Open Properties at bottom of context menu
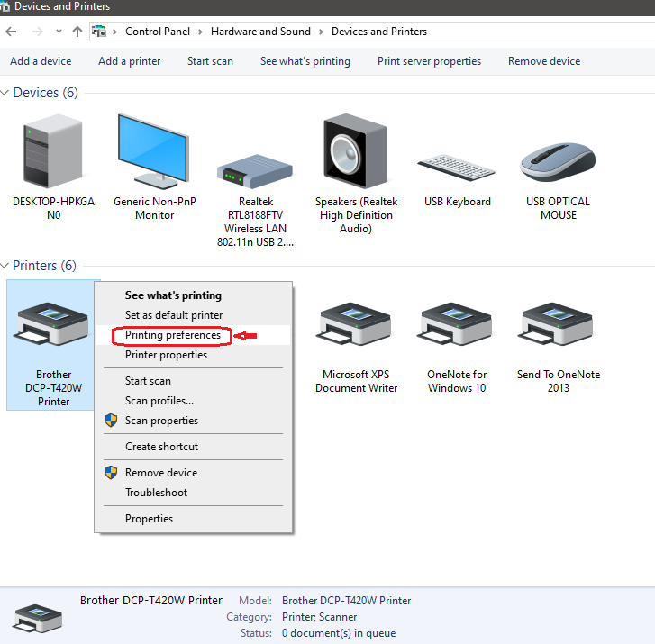 [x=193, y=519]
